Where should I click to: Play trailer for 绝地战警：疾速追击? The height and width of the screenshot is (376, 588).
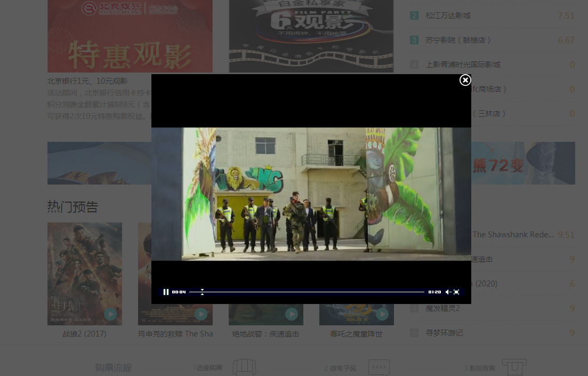[292, 314]
